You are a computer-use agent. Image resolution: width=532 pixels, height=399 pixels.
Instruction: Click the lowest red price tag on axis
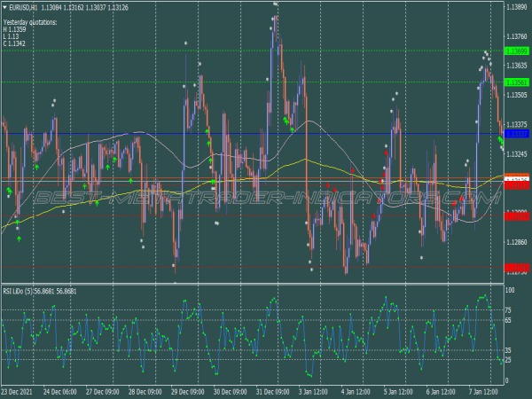pyautogui.click(x=516, y=269)
